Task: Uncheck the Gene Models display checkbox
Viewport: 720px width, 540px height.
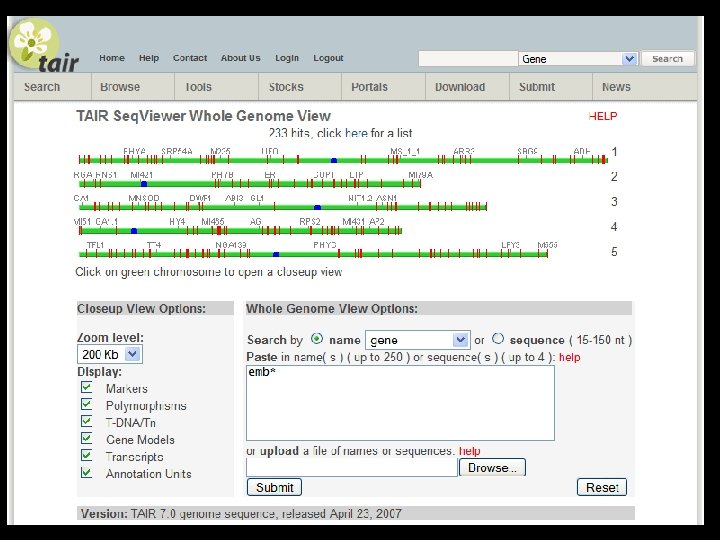Action: 86,438
